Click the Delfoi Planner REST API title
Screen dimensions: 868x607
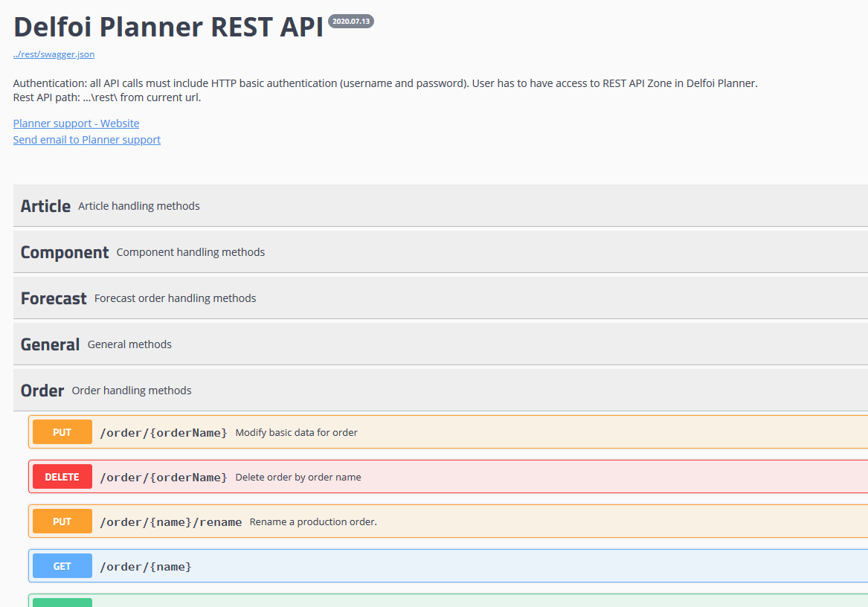[x=168, y=27]
